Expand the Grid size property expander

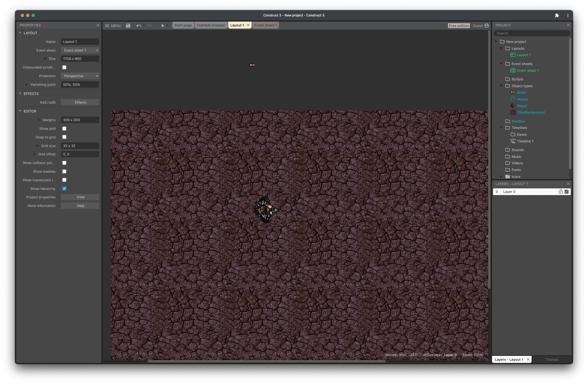[x=38, y=146]
